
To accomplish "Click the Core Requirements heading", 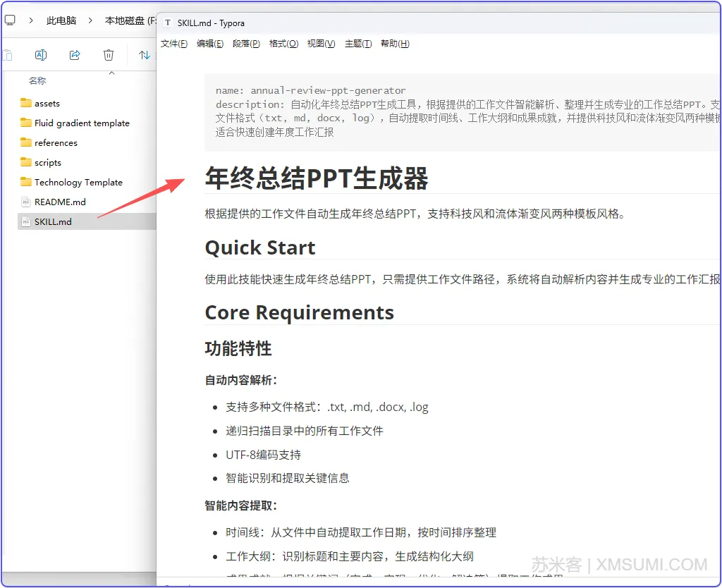I will click(x=299, y=312).
